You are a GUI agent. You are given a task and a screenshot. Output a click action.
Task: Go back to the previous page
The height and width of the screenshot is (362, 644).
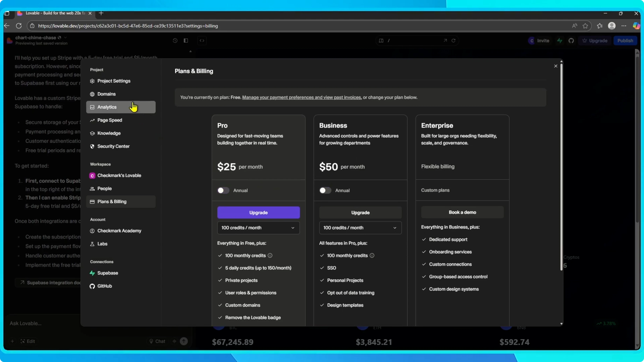pyautogui.click(x=7, y=26)
